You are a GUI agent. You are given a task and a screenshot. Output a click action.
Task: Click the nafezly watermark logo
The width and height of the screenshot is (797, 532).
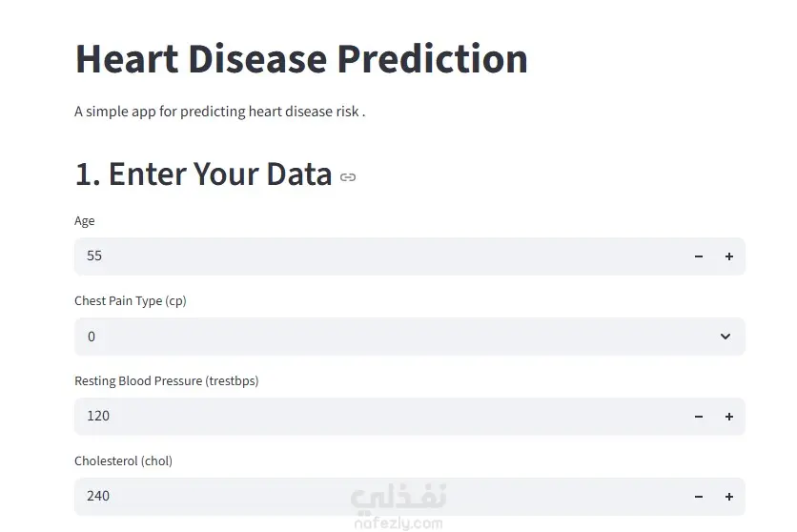pos(398,507)
